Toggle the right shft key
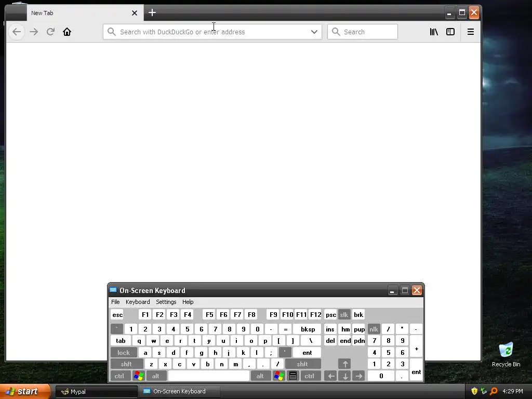 tap(302, 364)
